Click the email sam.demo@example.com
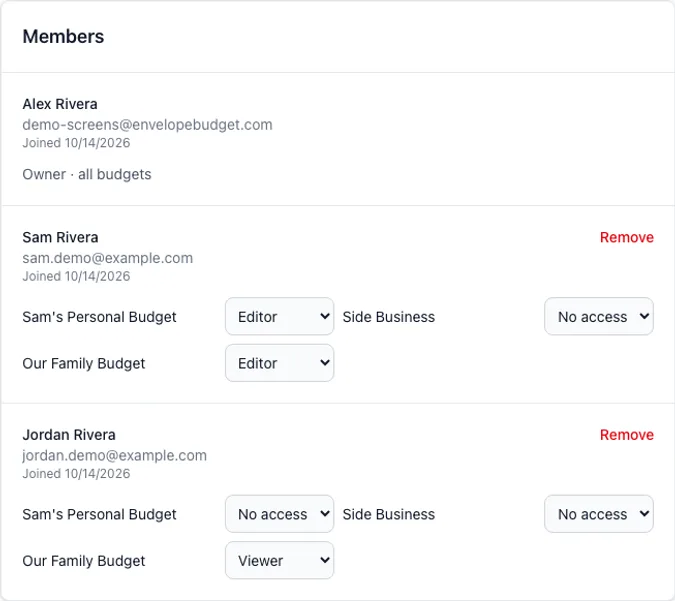The width and height of the screenshot is (675, 601). click(x=108, y=258)
